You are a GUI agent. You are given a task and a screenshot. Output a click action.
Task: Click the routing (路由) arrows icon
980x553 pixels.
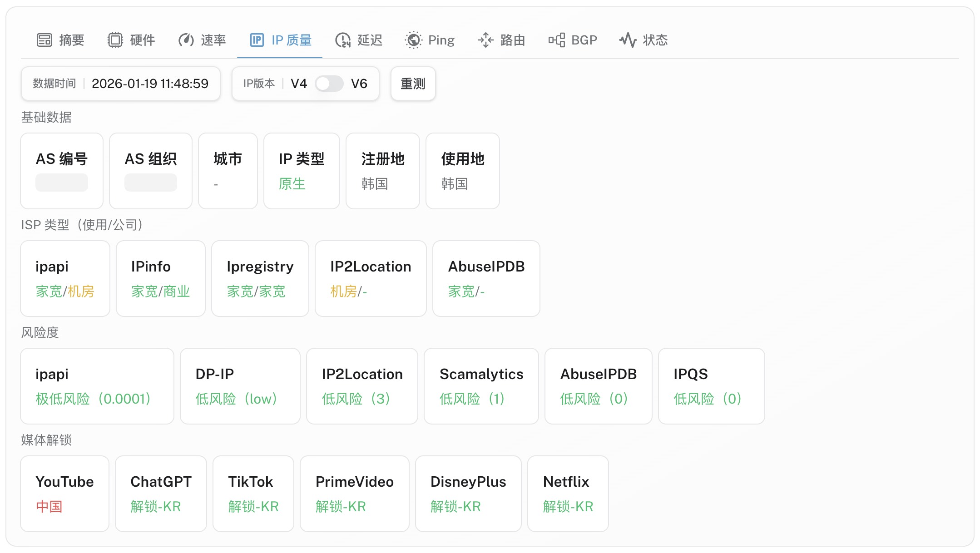485,40
